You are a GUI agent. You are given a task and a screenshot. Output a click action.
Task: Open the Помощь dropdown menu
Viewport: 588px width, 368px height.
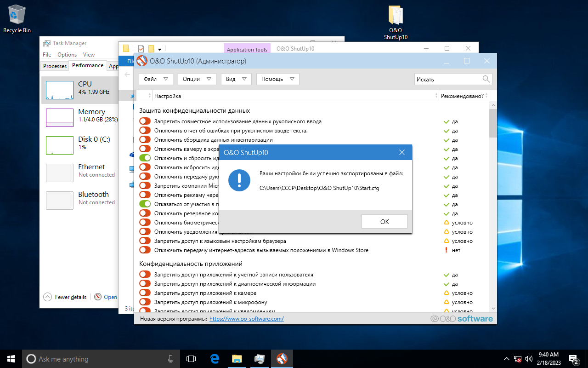(278, 79)
